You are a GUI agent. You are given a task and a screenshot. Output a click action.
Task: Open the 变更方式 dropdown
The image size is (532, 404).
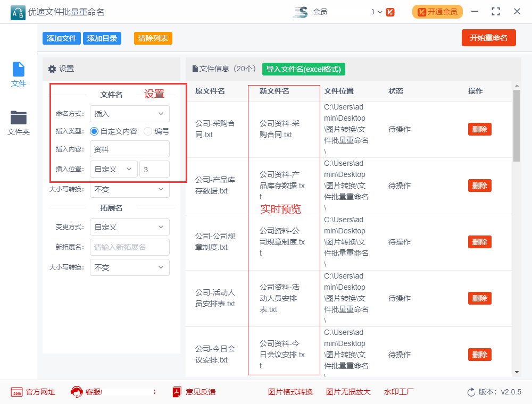coord(130,227)
